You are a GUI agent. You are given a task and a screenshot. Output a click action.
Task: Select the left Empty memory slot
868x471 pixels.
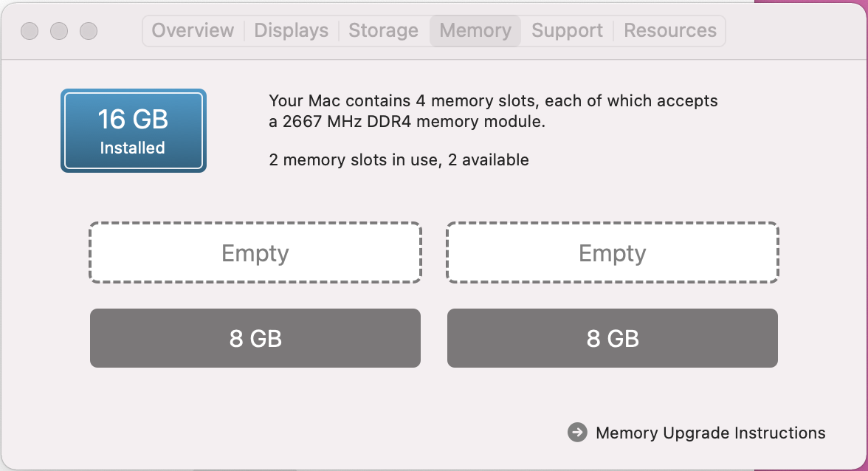click(x=255, y=253)
